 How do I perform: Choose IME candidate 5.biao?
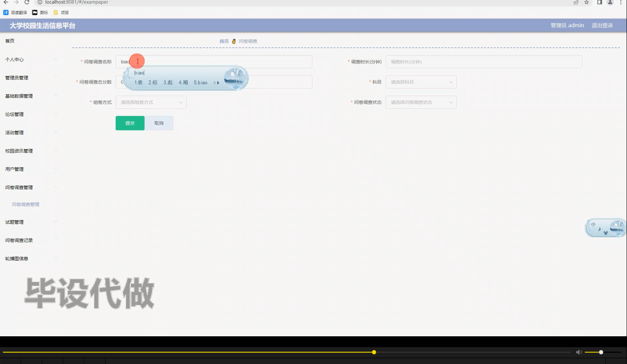click(x=201, y=83)
